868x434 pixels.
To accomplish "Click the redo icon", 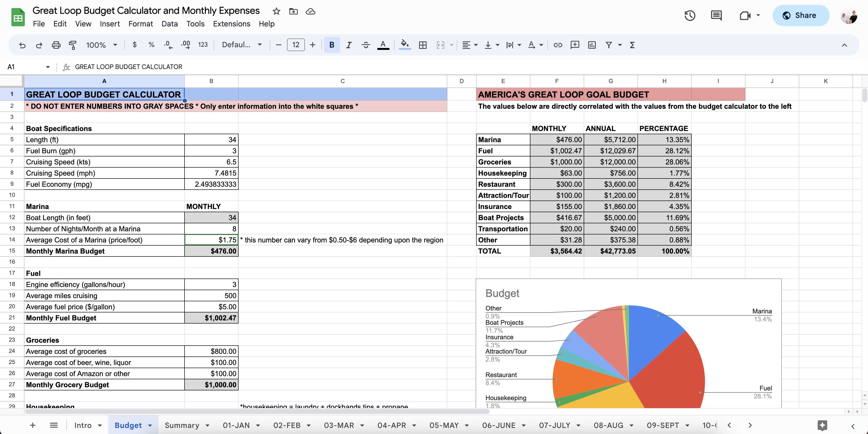I will coord(39,45).
